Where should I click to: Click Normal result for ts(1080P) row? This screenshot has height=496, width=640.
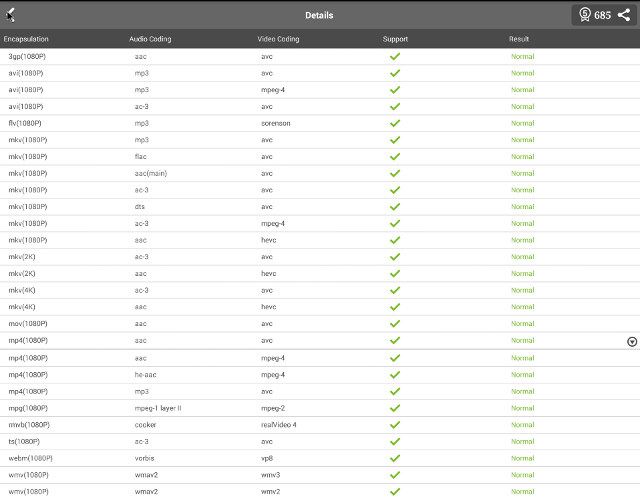[x=522, y=441]
